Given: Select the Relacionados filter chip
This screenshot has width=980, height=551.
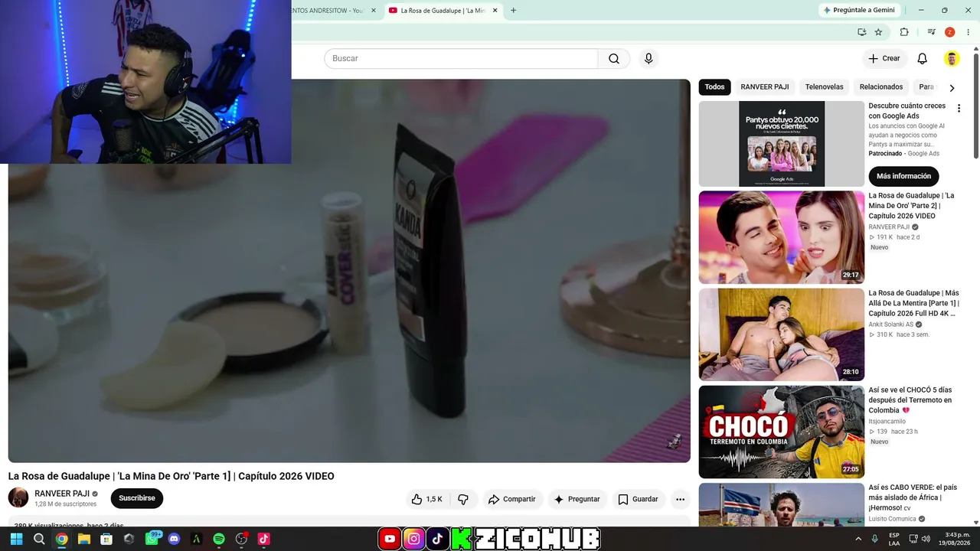Looking at the screenshot, I should coord(881,87).
